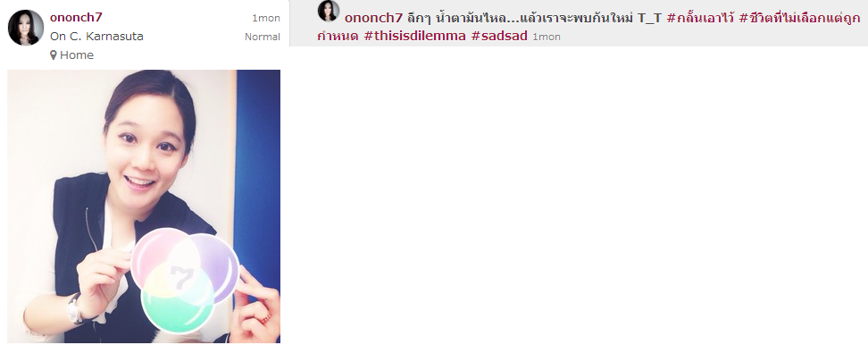Click the On C. Karnasuta full name
This screenshot has width=868, height=362.
click(96, 37)
